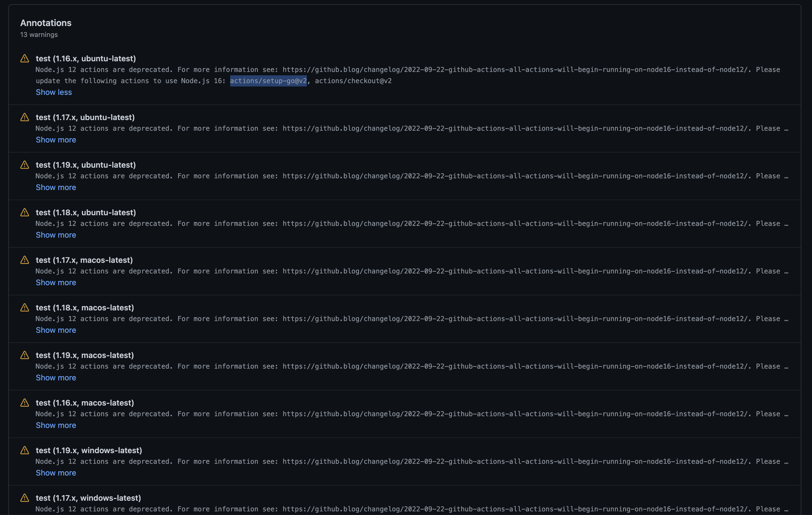Screen dimensions: 812x515
Task: Click warning icon for test (1.18.x, ubuntu-latest)
Action: (25, 212)
